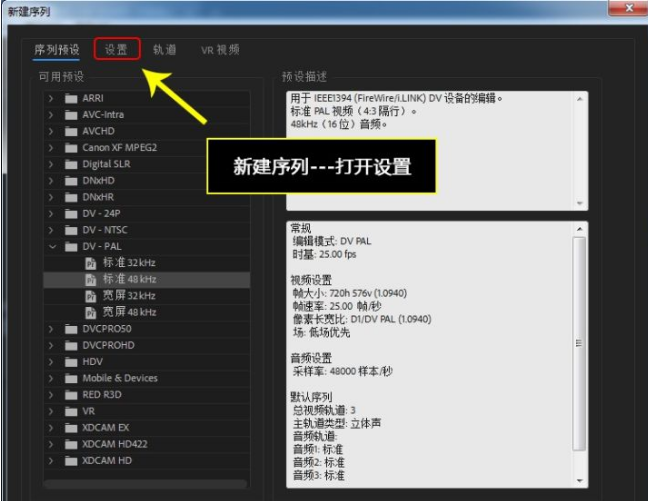Select the 标准 48kHz preset
Image resolution: width=648 pixels, height=501 pixels.
(x=127, y=280)
